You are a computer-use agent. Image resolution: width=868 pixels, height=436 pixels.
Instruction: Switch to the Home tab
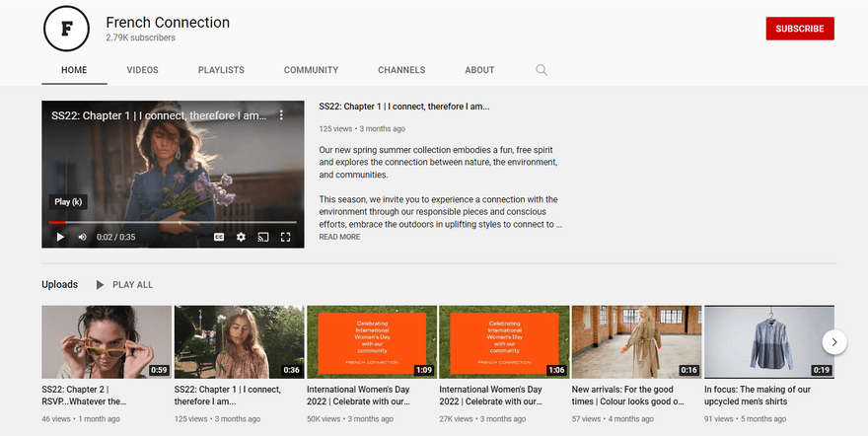pyautogui.click(x=74, y=70)
